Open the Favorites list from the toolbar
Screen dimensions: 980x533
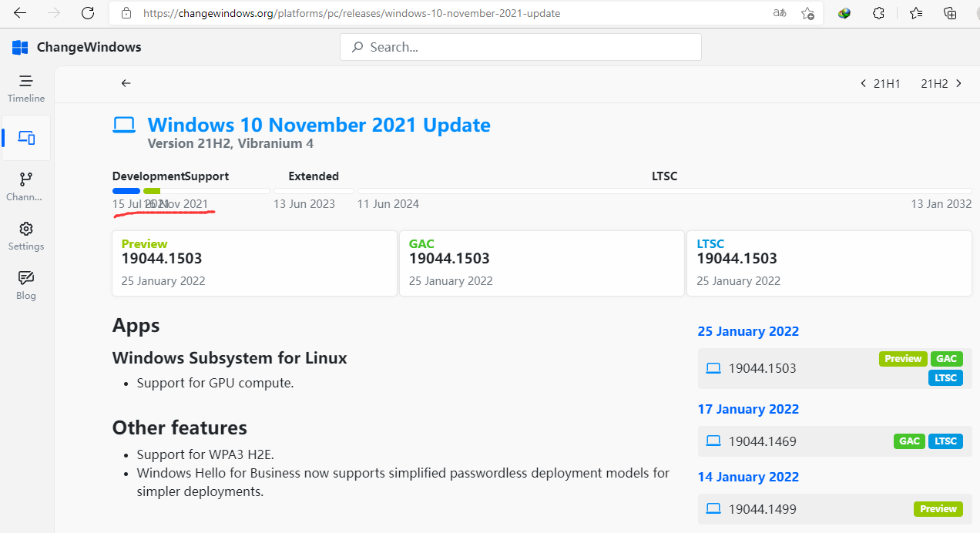(x=915, y=13)
